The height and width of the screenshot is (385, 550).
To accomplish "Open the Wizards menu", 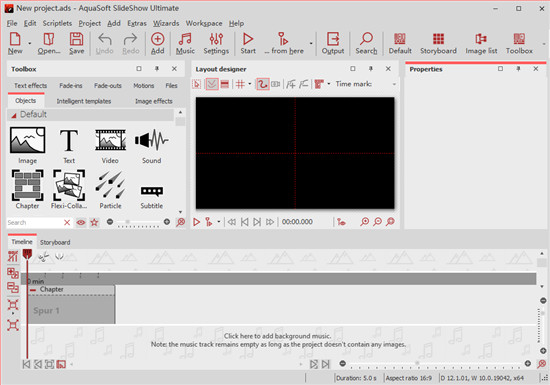I will click(166, 23).
